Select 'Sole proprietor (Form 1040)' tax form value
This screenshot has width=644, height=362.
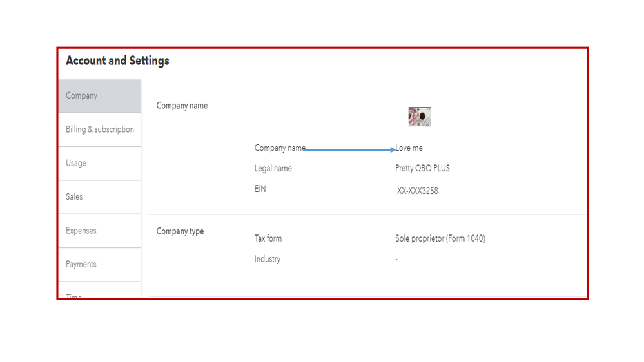[x=440, y=238]
